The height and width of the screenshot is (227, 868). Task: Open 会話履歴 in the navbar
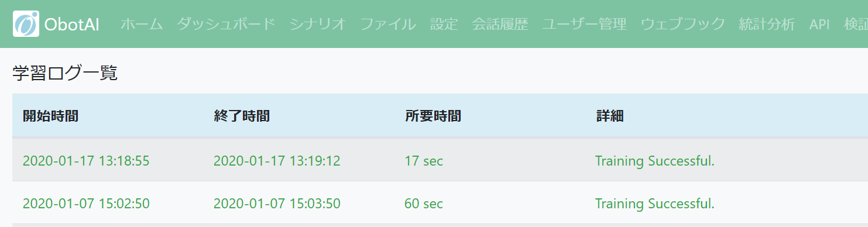[500, 24]
